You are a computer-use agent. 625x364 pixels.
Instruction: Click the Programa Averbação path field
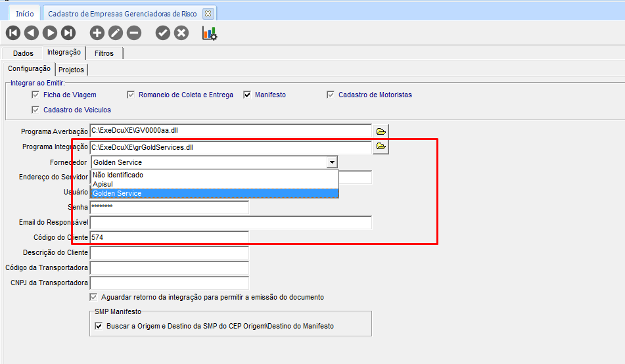(x=231, y=131)
